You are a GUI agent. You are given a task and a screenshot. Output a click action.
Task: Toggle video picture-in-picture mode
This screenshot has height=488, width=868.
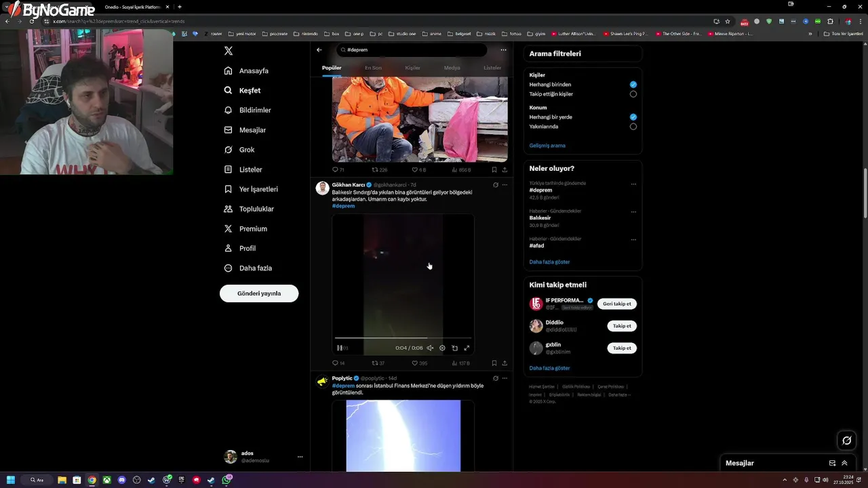454,348
